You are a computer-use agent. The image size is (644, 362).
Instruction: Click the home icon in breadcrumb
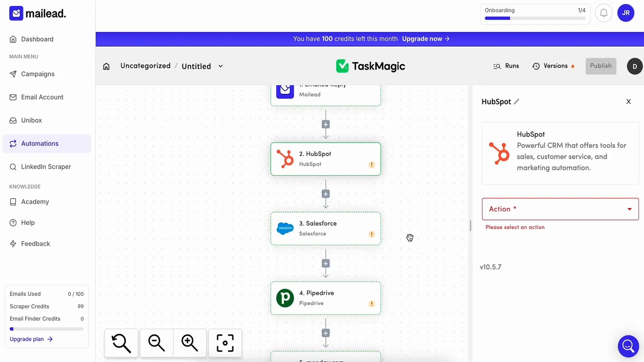(x=106, y=66)
